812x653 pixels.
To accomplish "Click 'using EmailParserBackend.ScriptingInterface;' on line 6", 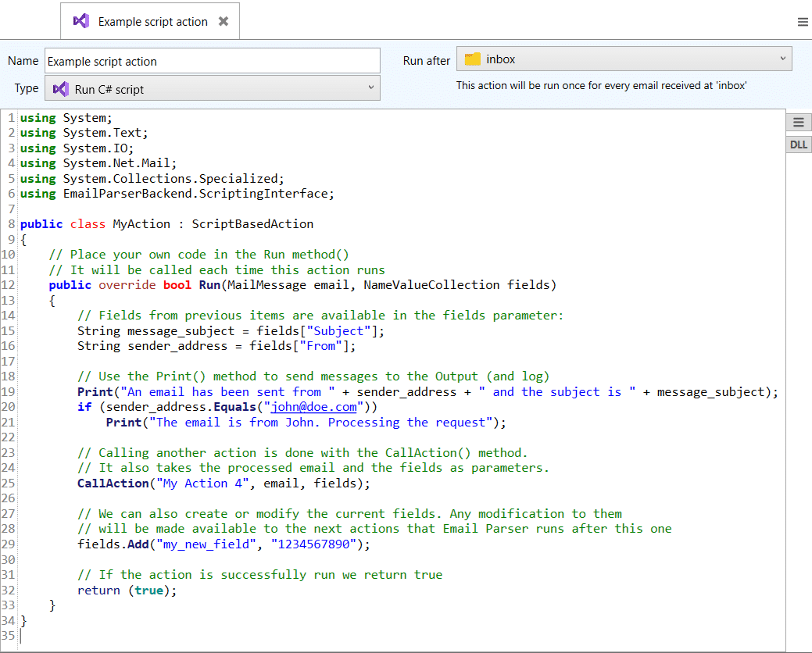I will coord(177,194).
